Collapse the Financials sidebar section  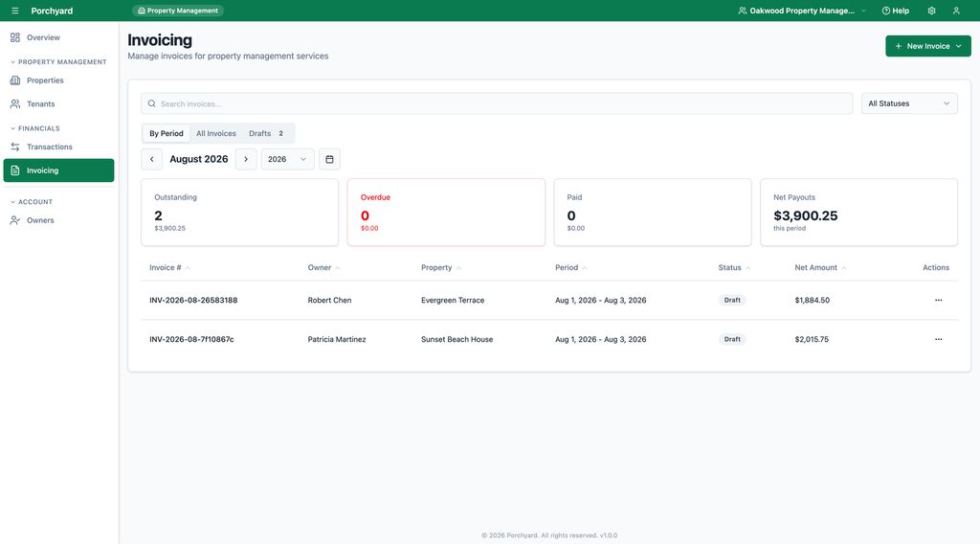(x=35, y=128)
